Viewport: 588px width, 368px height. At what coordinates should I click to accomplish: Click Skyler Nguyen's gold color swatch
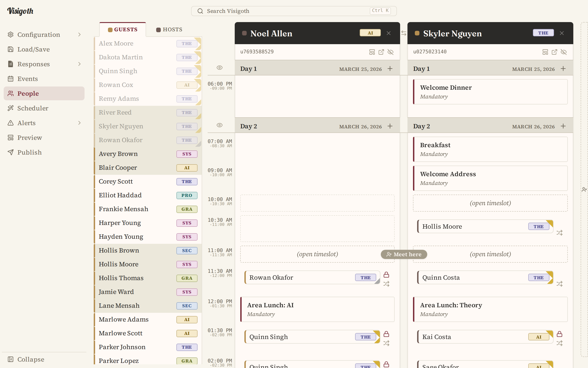(x=417, y=33)
